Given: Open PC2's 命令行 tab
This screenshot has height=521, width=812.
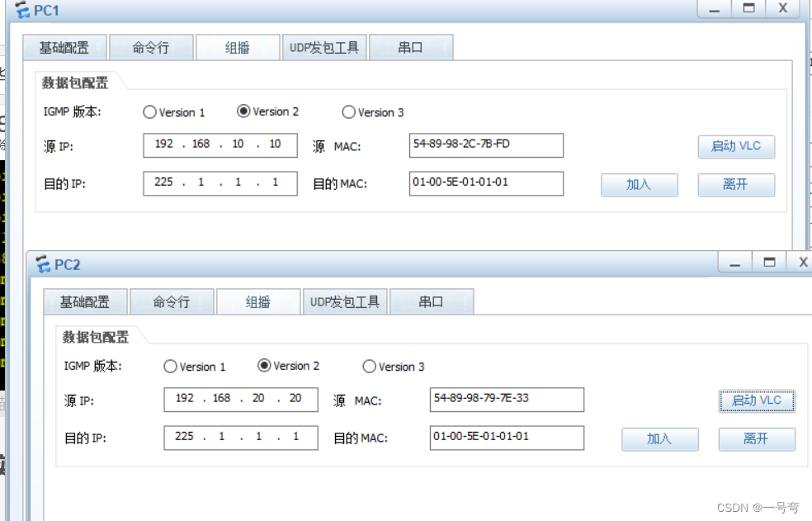Looking at the screenshot, I should 173,301.
